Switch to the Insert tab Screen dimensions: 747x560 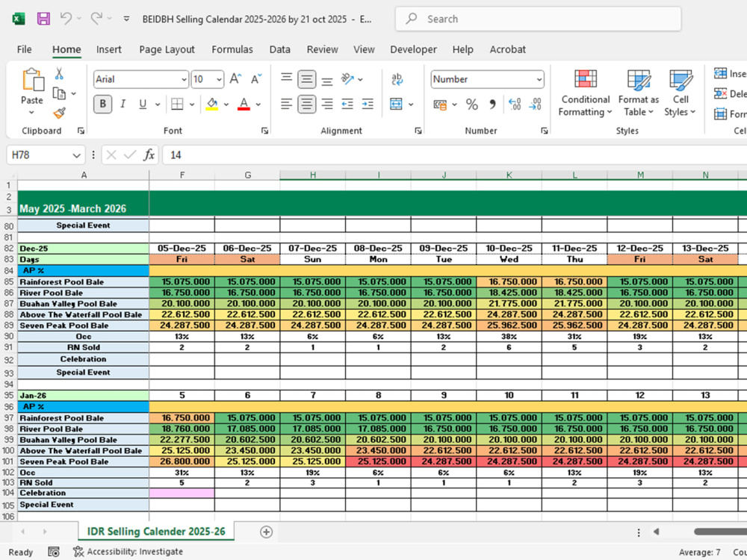(108, 49)
